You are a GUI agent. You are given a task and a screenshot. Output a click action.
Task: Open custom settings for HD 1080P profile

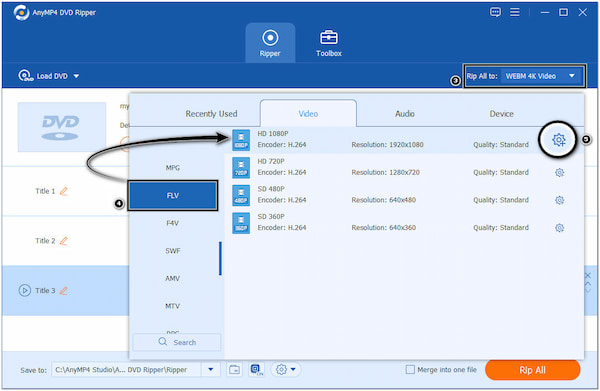tap(559, 140)
